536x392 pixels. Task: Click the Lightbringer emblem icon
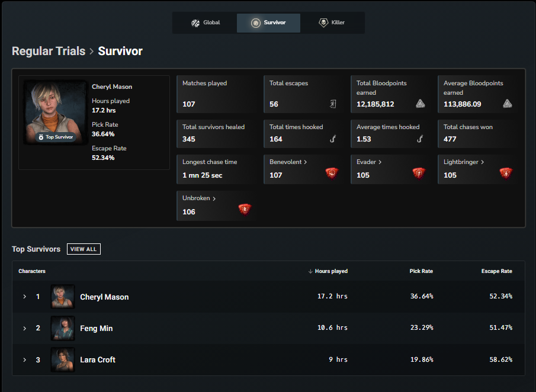click(506, 173)
